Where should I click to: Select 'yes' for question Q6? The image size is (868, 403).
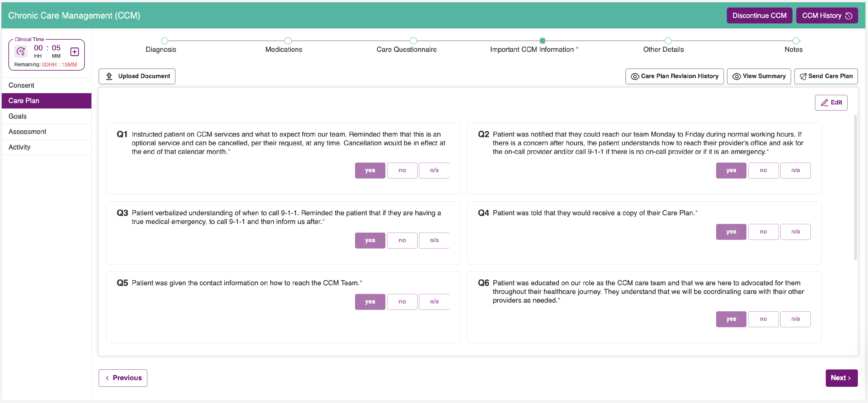point(731,319)
